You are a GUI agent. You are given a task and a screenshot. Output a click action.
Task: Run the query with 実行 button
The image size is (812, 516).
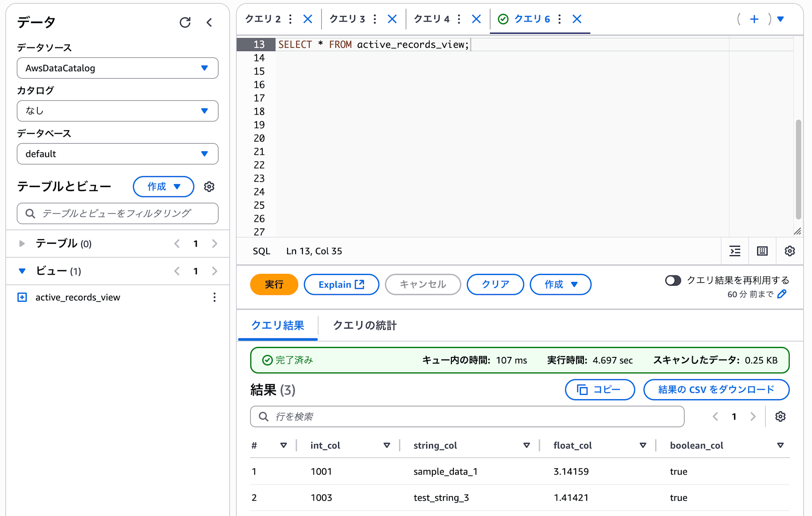tap(274, 284)
